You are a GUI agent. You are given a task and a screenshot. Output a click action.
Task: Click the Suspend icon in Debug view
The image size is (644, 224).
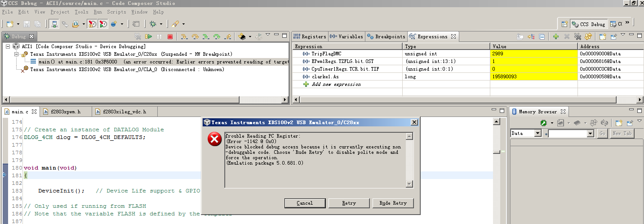tap(159, 36)
